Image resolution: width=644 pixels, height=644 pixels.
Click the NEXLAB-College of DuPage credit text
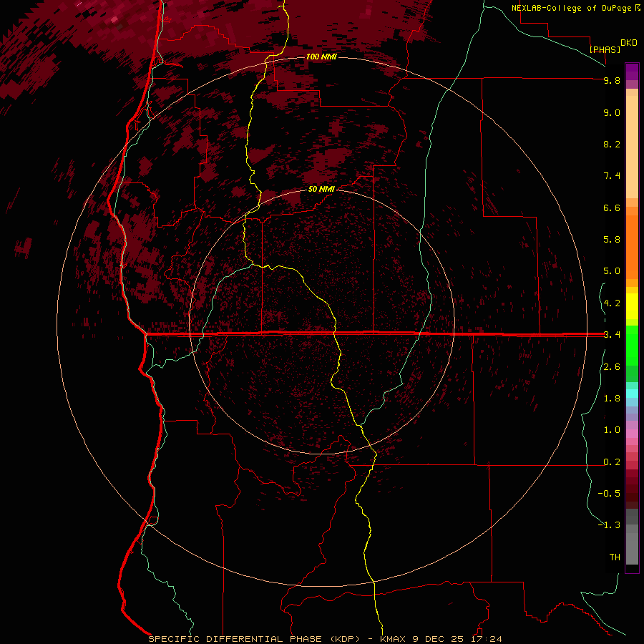pyautogui.click(x=572, y=8)
